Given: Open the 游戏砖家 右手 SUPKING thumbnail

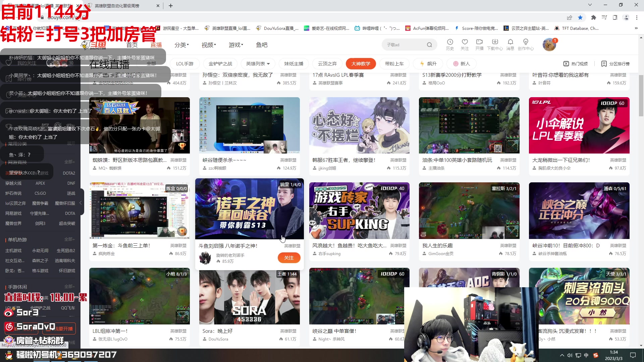Looking at the screenshot, I should point(359,210).
